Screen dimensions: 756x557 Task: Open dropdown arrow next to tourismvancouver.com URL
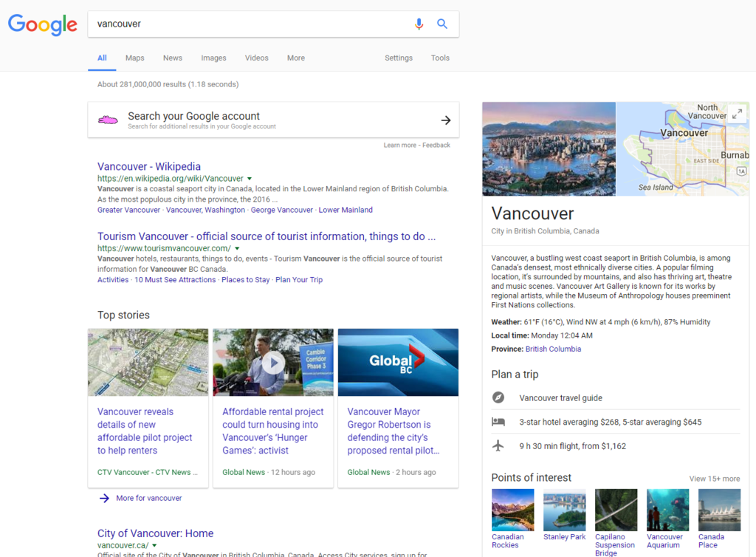pyautogui.click(x=237, y=249)
